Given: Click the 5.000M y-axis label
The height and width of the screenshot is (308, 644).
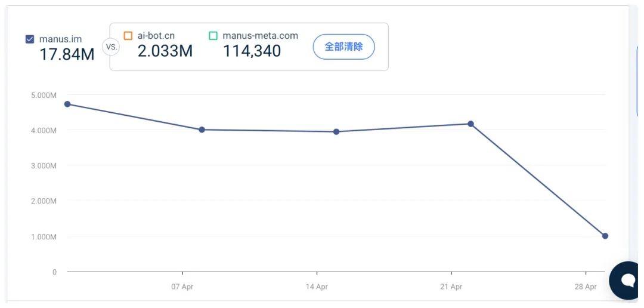Looking at the screenshot, I should tap(43, 95).
